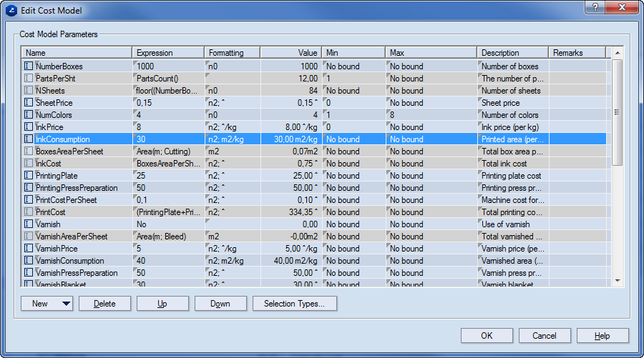Click the icon left of InkPrice
This screenshot has height=358, width=644.
click(29, 127)
